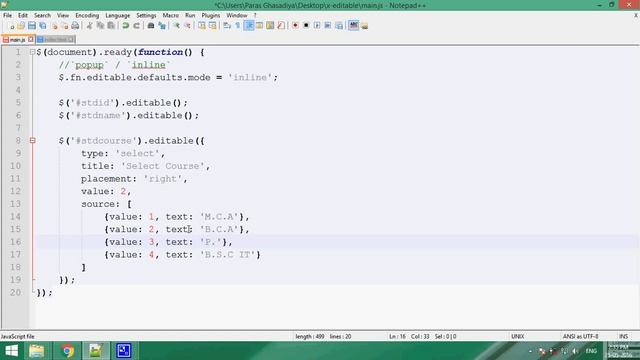Open the Macro menu
Screen dimensions: 640x360
click(x=171, y=15)
